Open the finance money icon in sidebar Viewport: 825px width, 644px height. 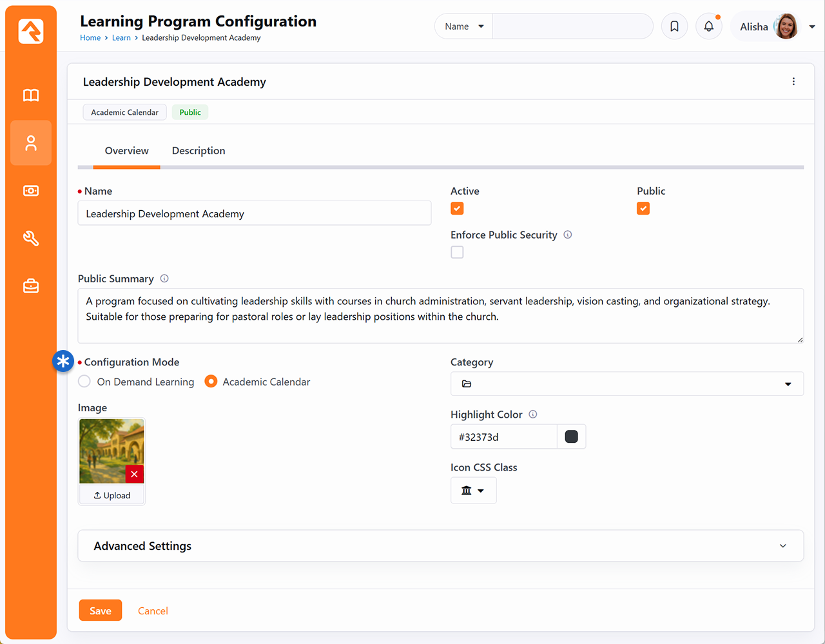click(31, 191)
